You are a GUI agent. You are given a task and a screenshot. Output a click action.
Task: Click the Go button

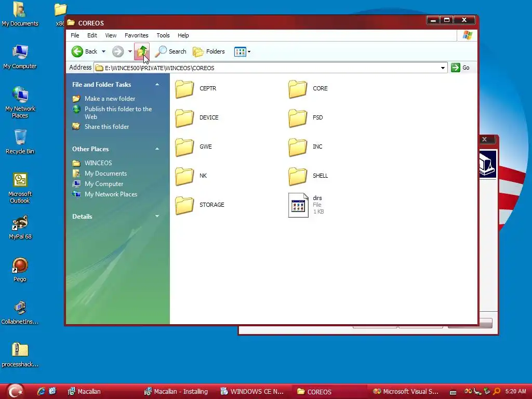pos(460,68)
